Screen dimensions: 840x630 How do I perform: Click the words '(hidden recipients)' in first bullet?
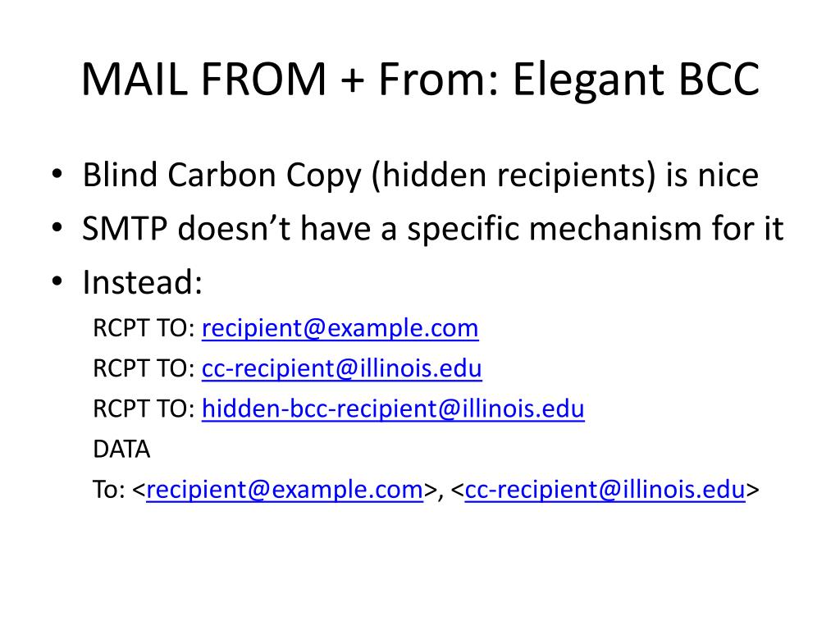[514, 176]
